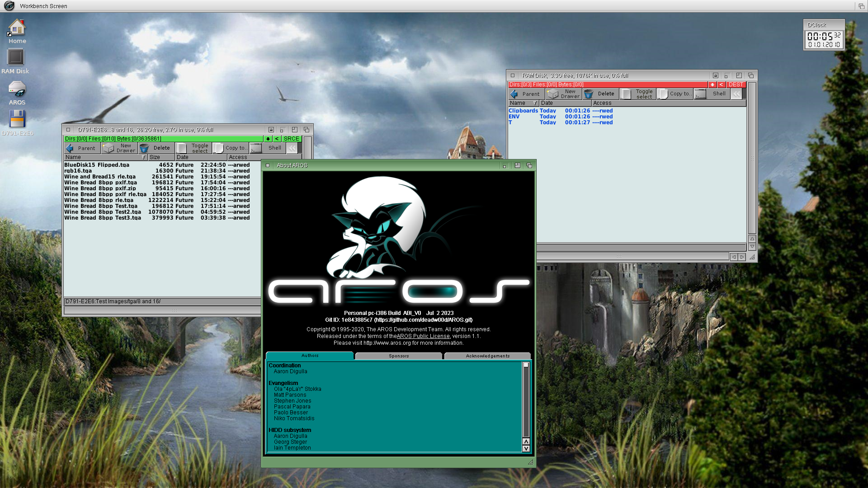Click RAM Disk window vertical scrollbar
This screenshot has height=488, width=868.
[x=752, y=158]
